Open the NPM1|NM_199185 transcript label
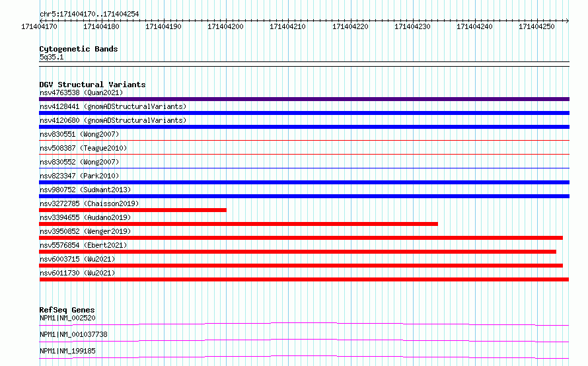 click(67, 351)
